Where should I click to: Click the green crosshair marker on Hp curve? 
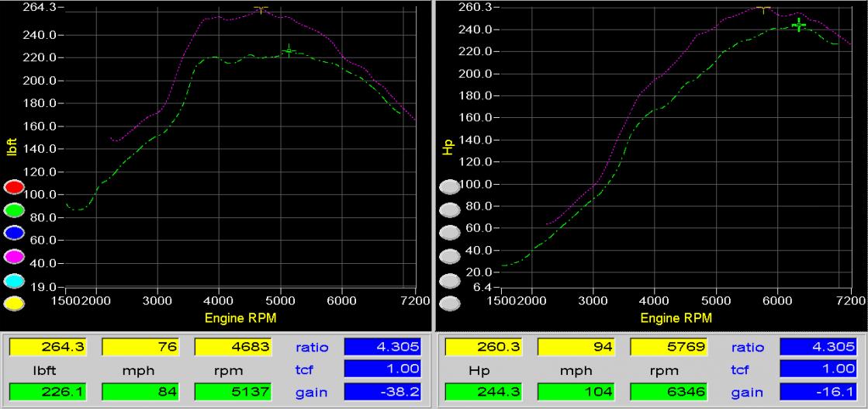(799, 25)
